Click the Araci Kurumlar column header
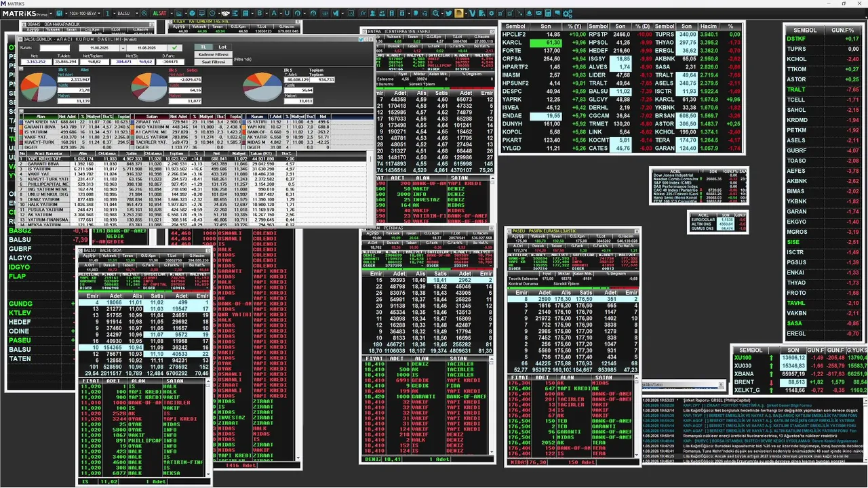The width and height of the screenshot is (868, 488). click(48, 153)
